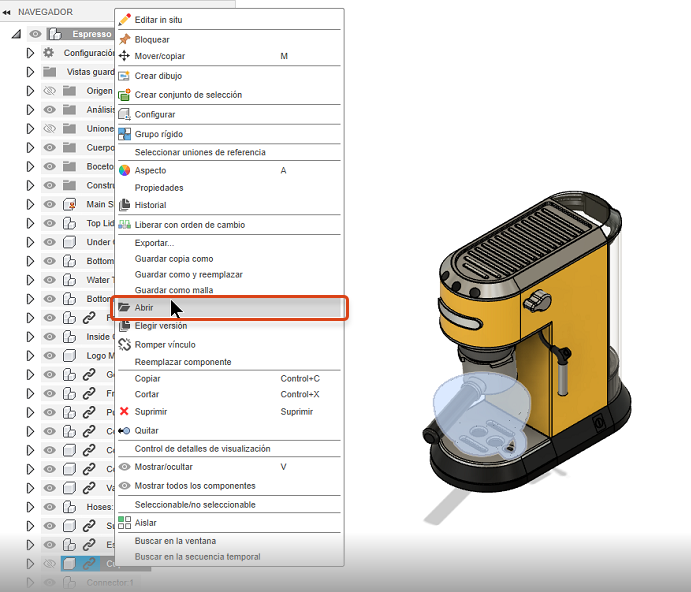The height and width of the screenshot is (592, 691).
Task: Click the Editar in situ pencil icon
Action: pos(125,19)
